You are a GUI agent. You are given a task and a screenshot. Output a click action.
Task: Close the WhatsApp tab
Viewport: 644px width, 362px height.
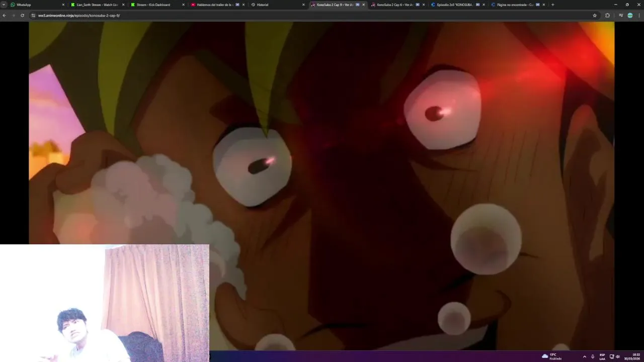[x=63, y=5]
